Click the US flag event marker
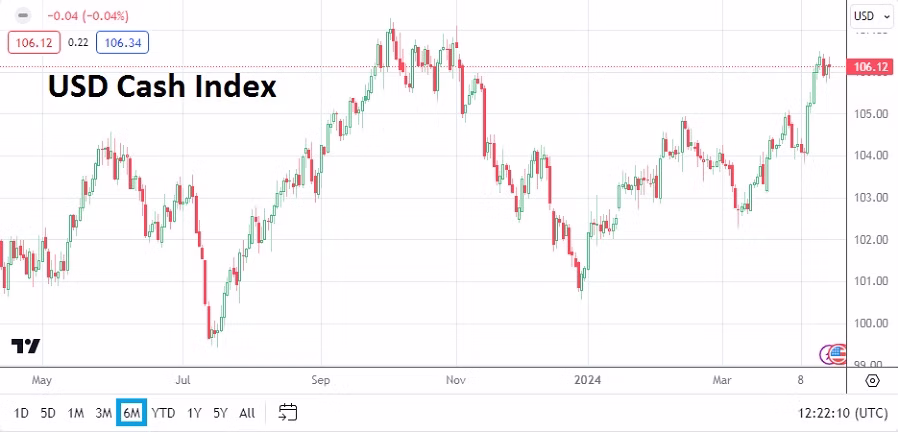 pos(838,352)
